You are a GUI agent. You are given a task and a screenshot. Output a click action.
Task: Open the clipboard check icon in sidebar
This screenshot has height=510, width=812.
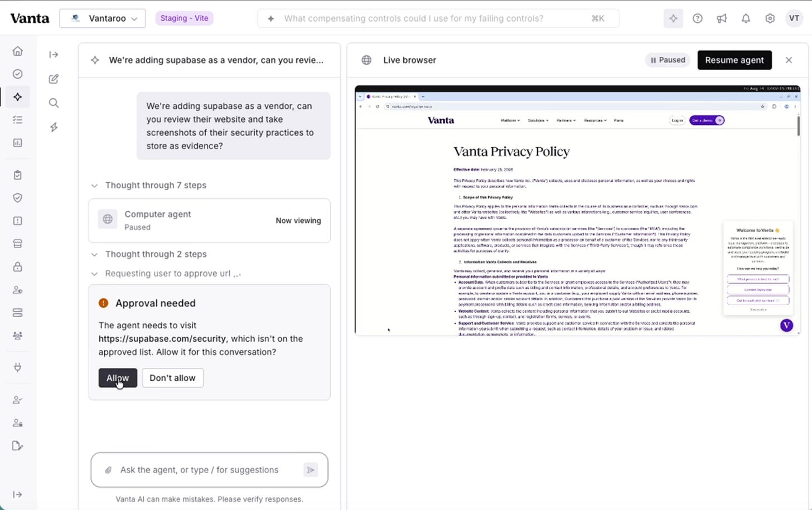click(x=18, y=175)
